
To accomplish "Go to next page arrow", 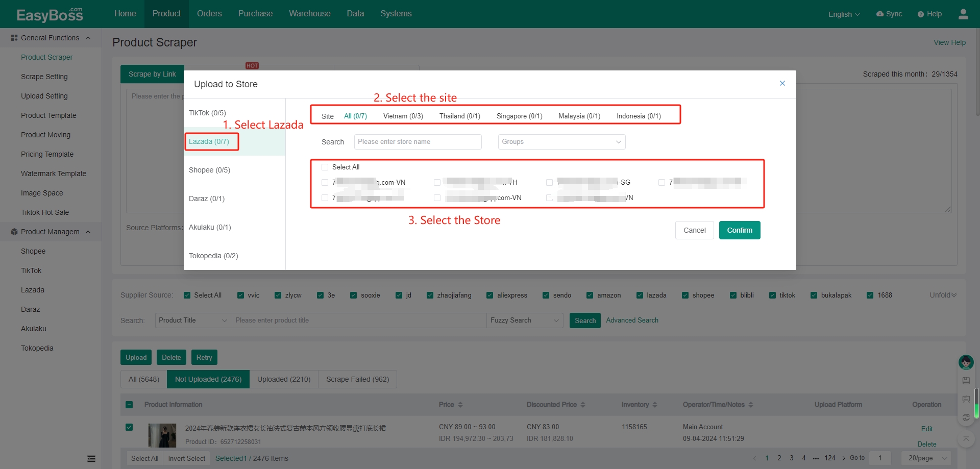I will coord(844,458).
